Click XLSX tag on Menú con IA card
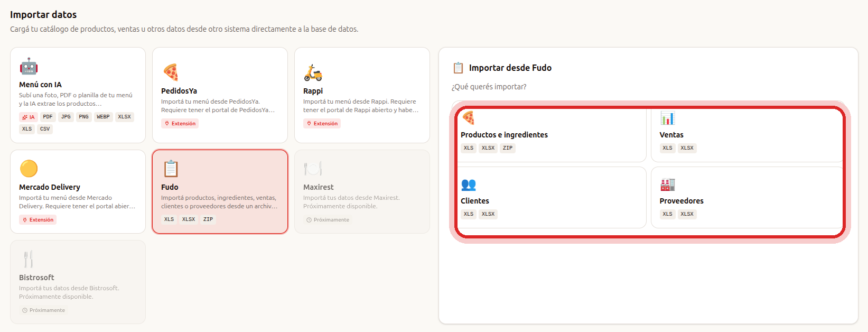The image size is (868, 332). [x=124, y=117]
